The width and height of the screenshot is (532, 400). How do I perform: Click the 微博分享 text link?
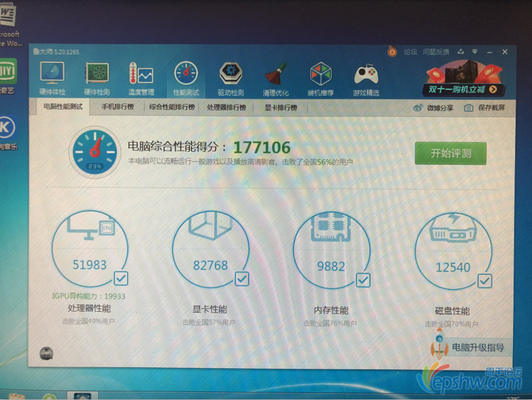[x=440, y=108]
